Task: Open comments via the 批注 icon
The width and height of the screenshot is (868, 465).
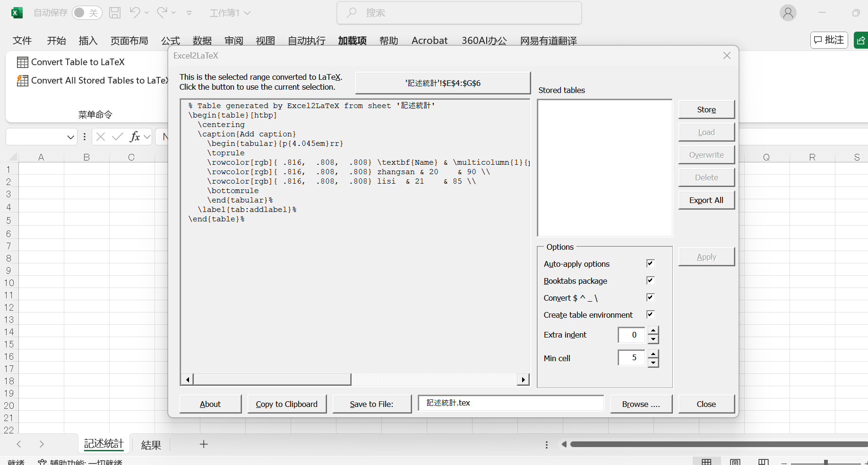Action: [x=829, y=40]
